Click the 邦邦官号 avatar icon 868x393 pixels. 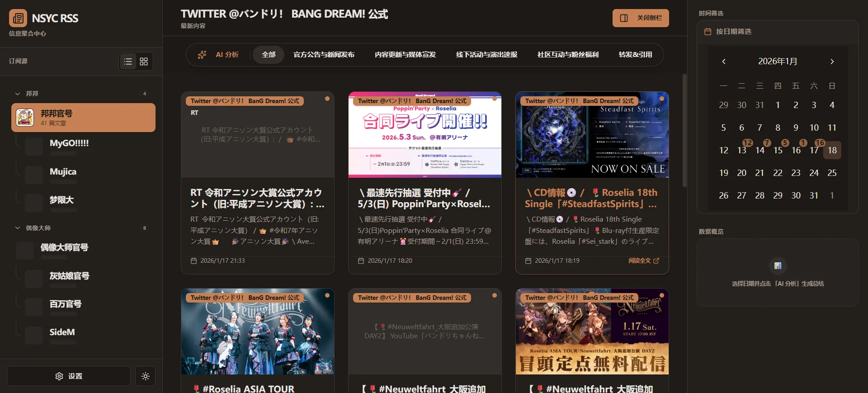[x=25, y=118]
